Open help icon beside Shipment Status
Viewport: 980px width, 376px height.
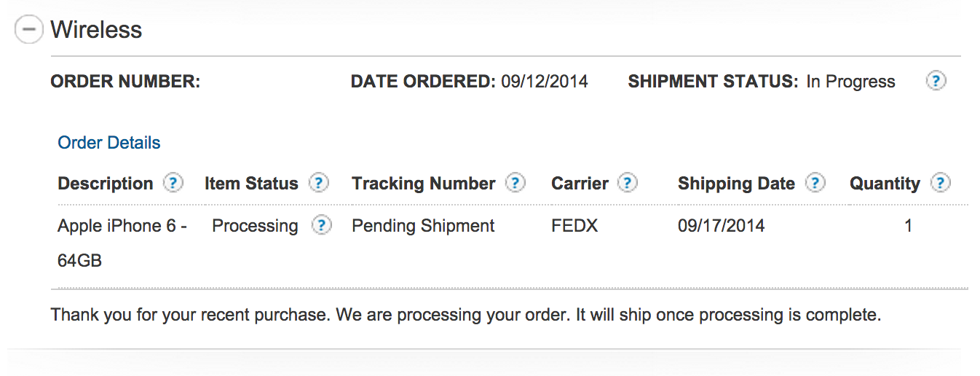click(x=936, y=81)
